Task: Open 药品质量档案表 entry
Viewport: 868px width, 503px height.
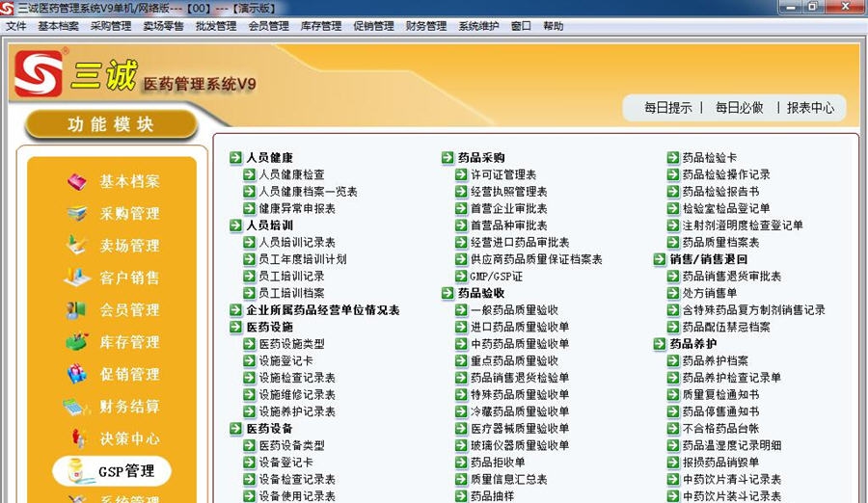Action: (720, 243)
